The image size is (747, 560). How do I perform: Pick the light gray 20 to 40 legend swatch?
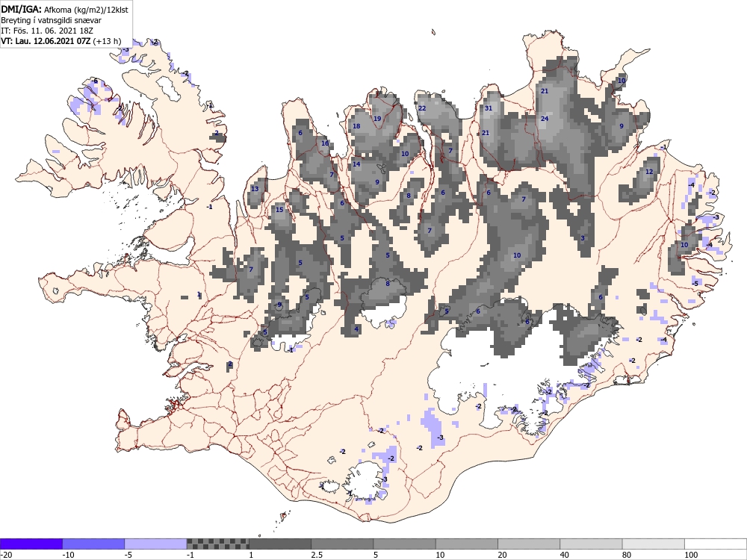[x=529, y=544]
